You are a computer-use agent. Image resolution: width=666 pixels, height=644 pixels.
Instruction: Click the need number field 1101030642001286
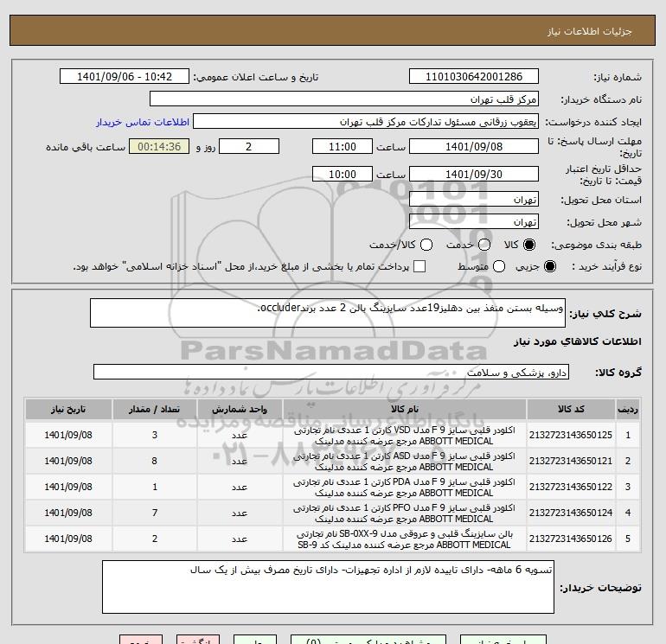pyautogui.click(x=474, y=77)
